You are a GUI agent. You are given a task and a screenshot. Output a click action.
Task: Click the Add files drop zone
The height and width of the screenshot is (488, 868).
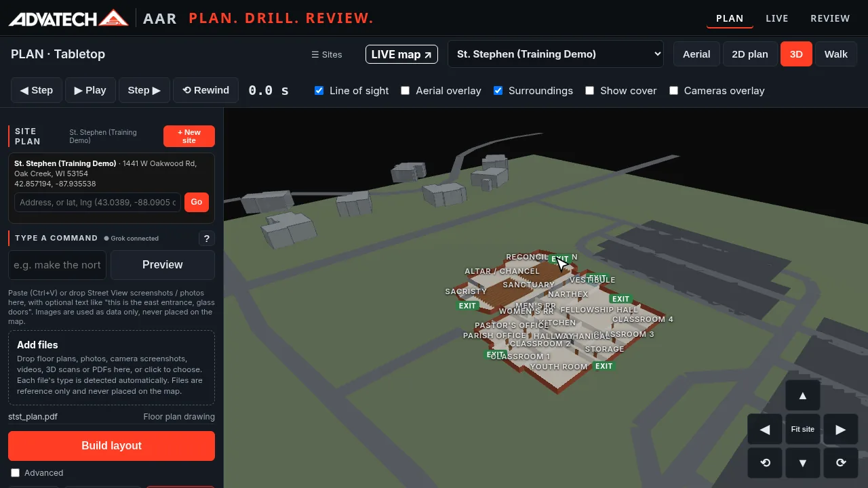tap(111, 367)
